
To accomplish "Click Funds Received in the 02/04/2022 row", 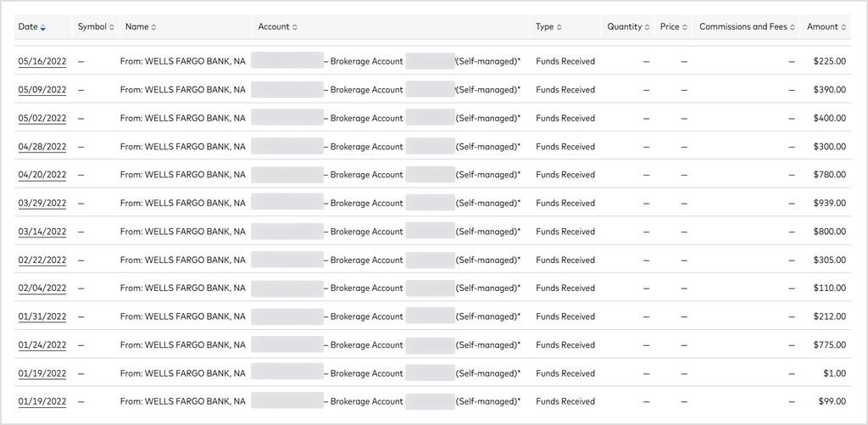I will click(x=565, y=288).
